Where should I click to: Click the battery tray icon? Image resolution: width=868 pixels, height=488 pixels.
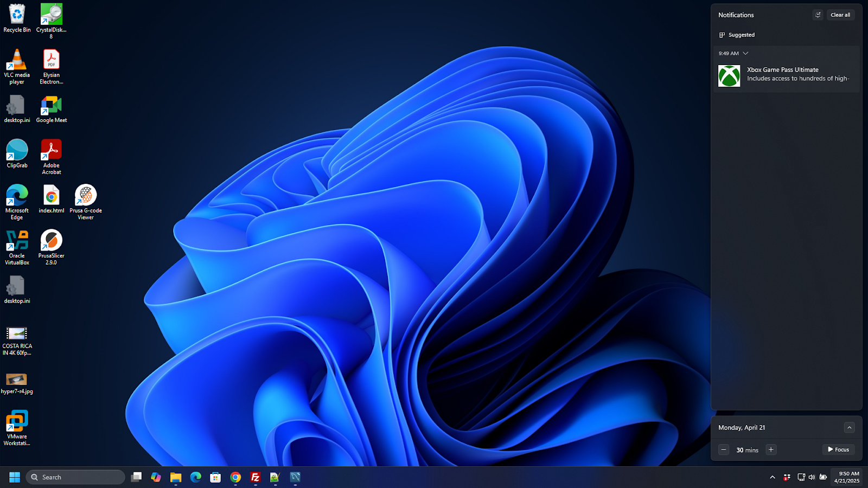(x=823, y=477)
